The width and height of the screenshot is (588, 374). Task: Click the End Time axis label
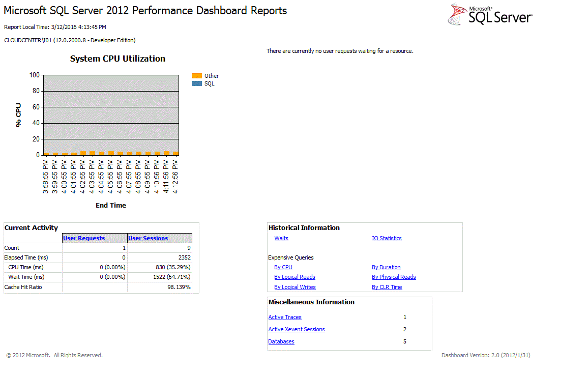point(110,205)
